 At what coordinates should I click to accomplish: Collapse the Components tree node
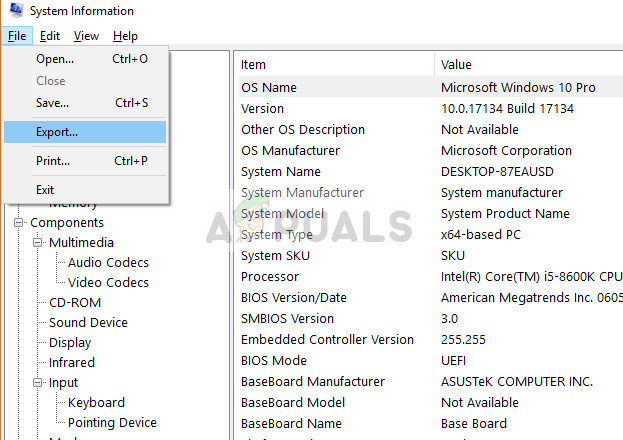19,223
